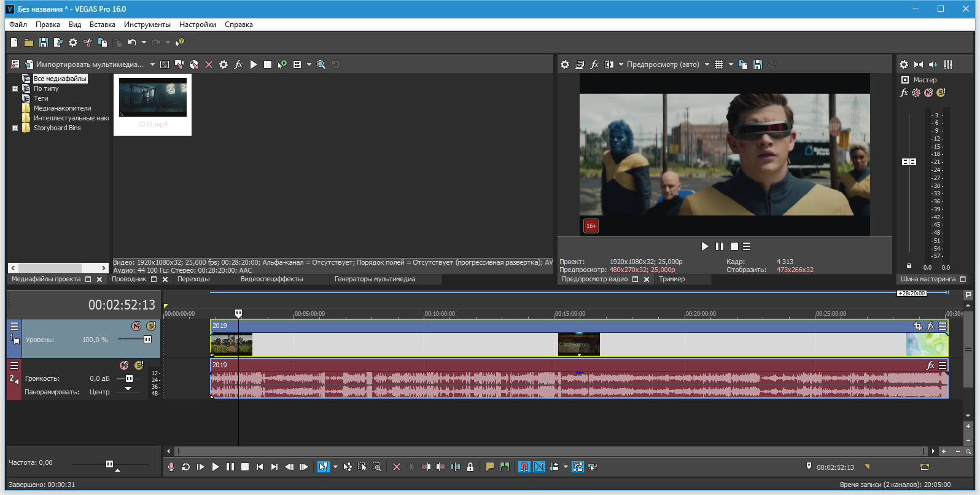Viewport: 980px width, 495px height.
Task: Save the project with the floppy disk icon
Action: [x=44, y=42]
